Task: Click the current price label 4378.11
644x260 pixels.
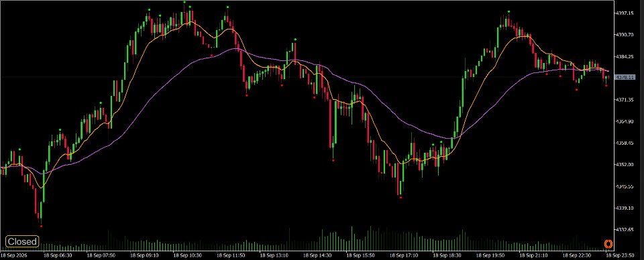Action: click(x=625, y=77)
